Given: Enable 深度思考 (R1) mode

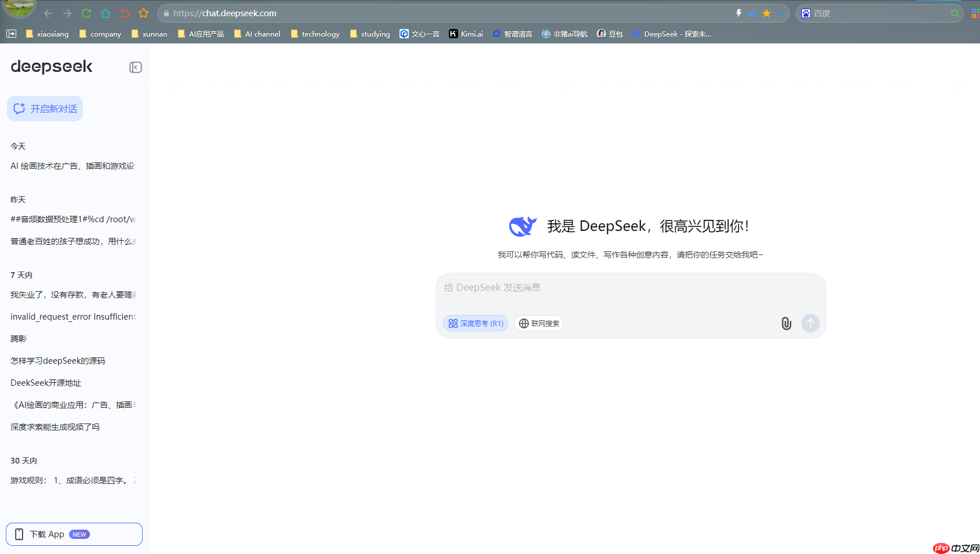Looking at the screenshot, I should pyautogui.click(x=475, y=323).
